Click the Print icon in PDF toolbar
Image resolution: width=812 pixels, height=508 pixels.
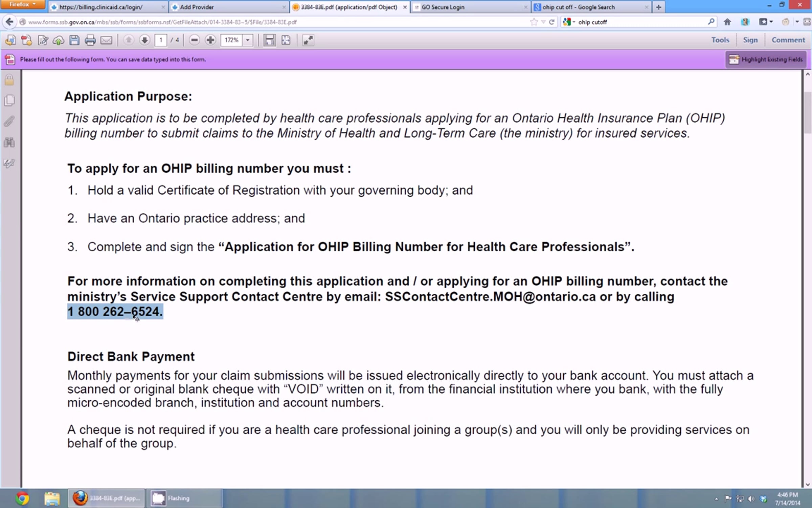[x=90, y=40]
